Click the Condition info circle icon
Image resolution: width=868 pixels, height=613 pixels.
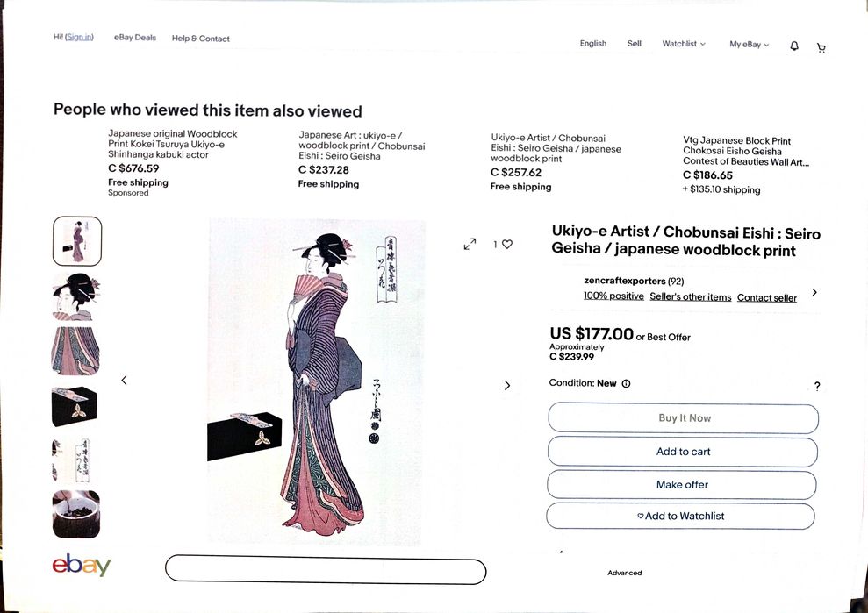[x=626, y=383]
